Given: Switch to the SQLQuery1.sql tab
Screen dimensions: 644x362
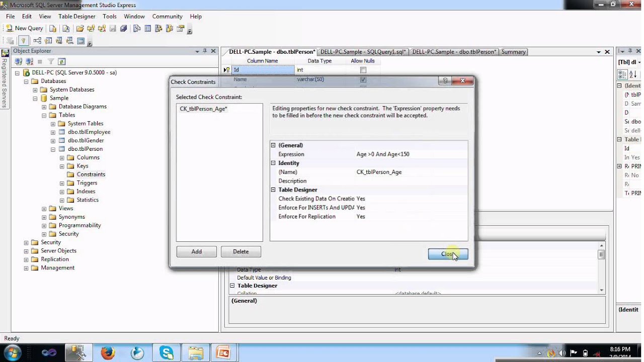Looking at the screenshot, I should click(x=363, y=52).
